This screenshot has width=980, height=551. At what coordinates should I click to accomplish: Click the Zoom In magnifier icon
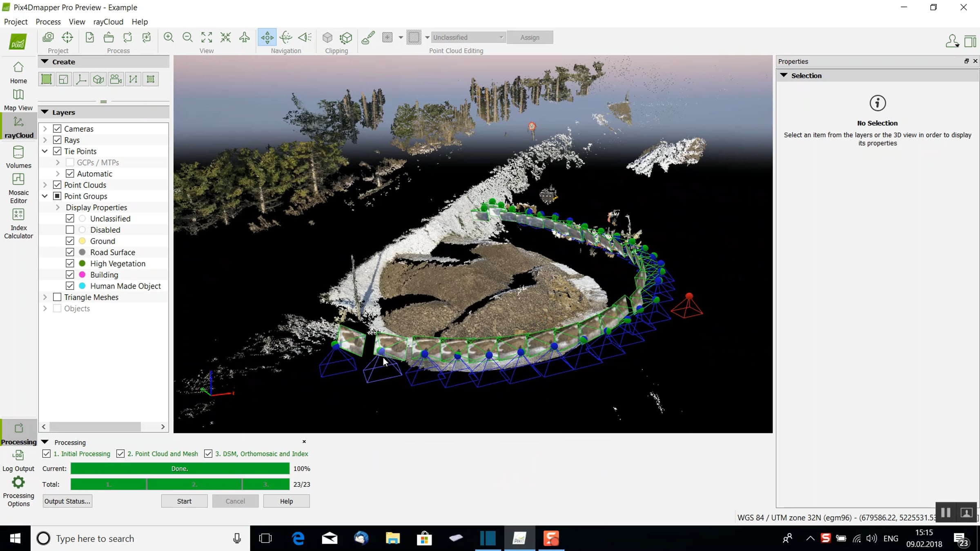click(x=168, y=38)
